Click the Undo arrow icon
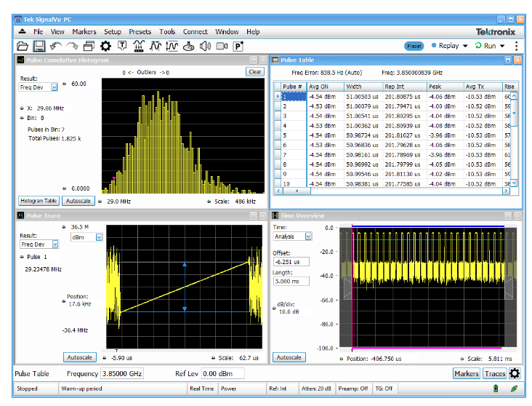Image resolution: width=532 pixels, height=406 pixels. point(56,46)
